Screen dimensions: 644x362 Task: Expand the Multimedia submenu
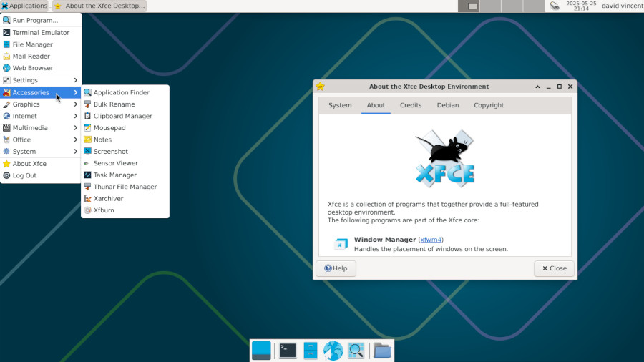click(41, 127)
